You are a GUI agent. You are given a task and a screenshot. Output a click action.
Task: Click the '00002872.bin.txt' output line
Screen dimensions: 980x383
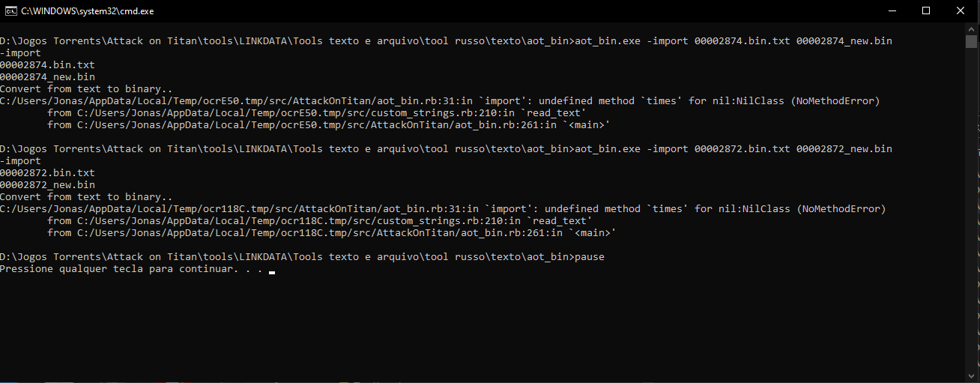(x=47, y=172)
